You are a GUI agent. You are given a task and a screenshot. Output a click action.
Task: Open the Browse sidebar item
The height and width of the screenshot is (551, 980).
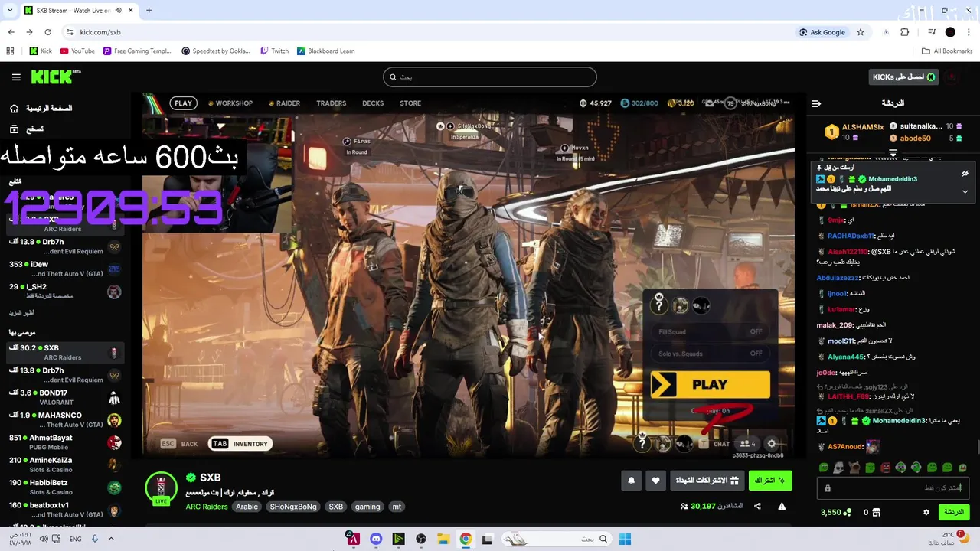click(x=27, y=129)
